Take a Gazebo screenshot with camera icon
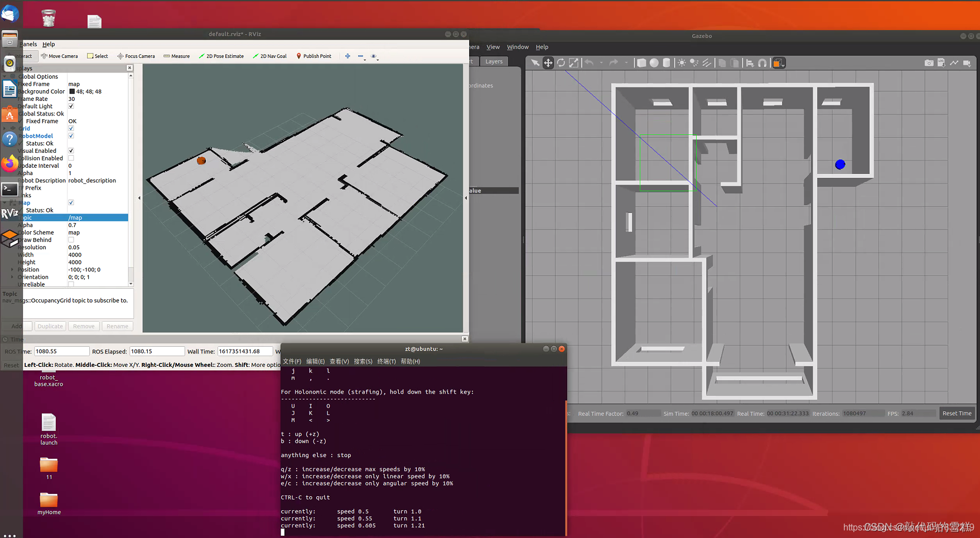This screenshot has width=980, height=538. coord(929,63)
